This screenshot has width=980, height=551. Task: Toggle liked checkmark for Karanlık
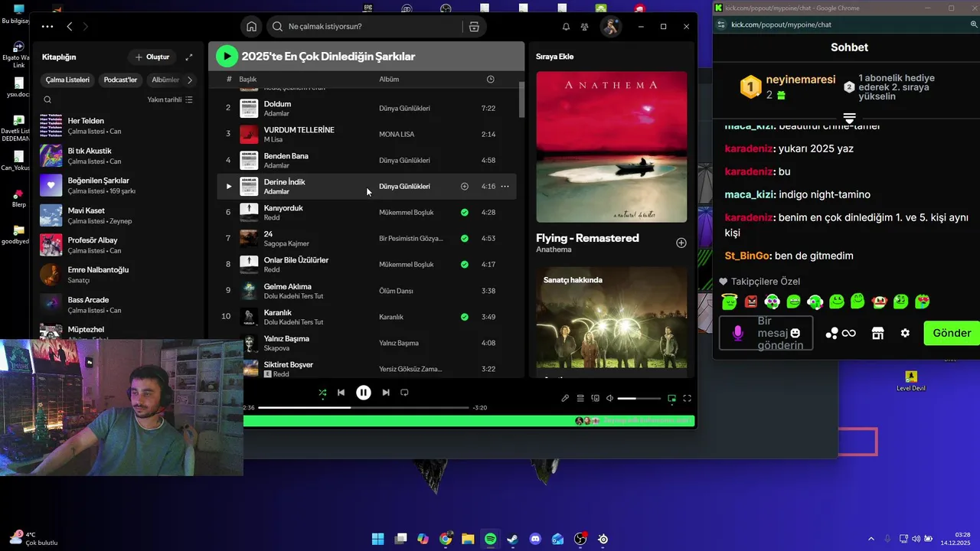click(465, 317)
